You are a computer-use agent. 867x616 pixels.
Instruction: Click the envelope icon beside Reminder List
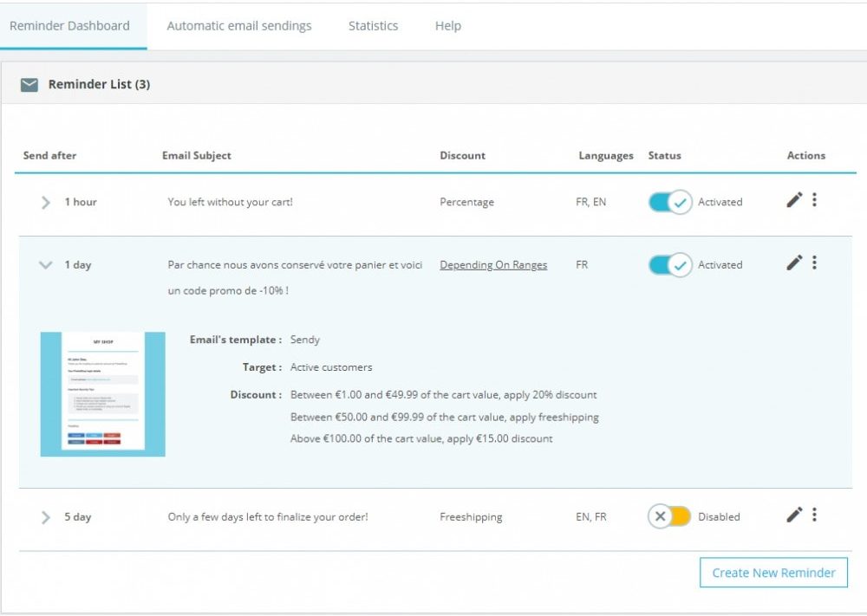click(x=29, y=85)
